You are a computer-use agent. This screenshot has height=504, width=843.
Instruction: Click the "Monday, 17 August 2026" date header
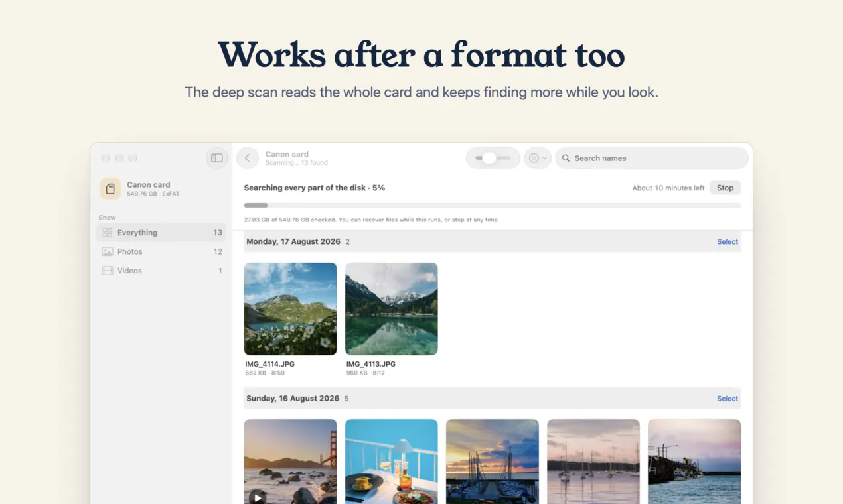[x=293, y=242]
